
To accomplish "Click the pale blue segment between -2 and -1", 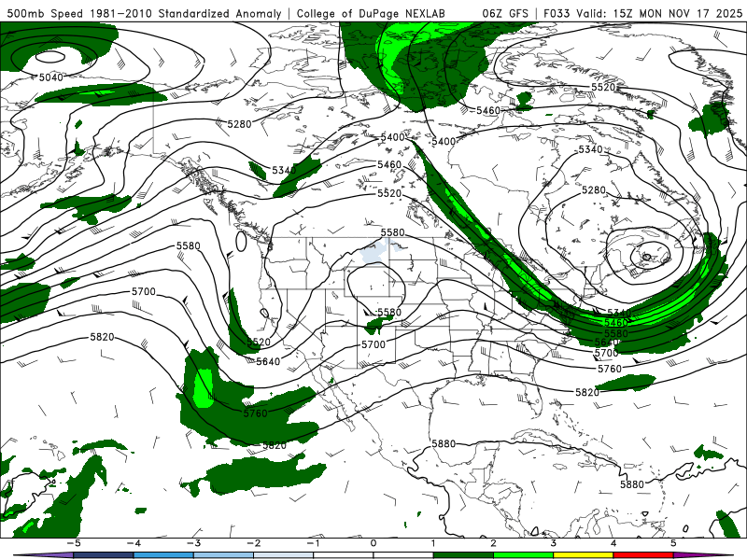I will coord(284,555).
